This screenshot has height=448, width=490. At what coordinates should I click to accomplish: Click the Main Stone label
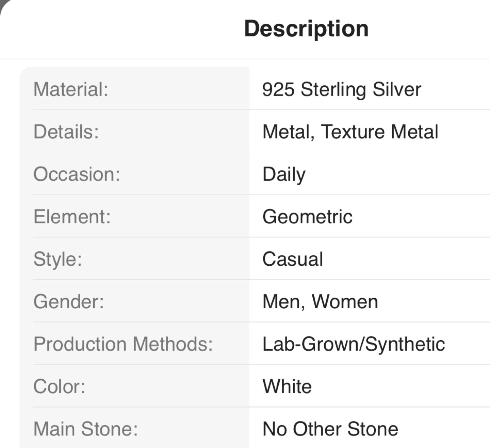coord(85,429)
